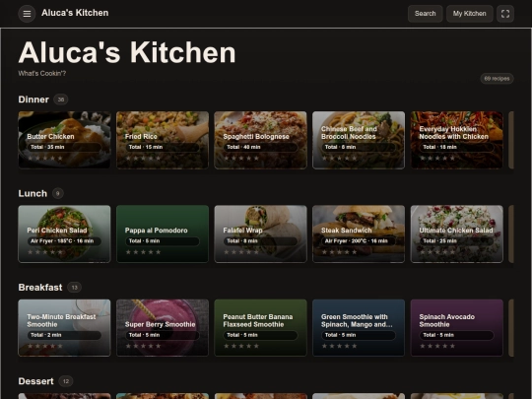Open Everyday Hokkien Noodles with Chicken card
532x399 pixels.
coord(457,140)
